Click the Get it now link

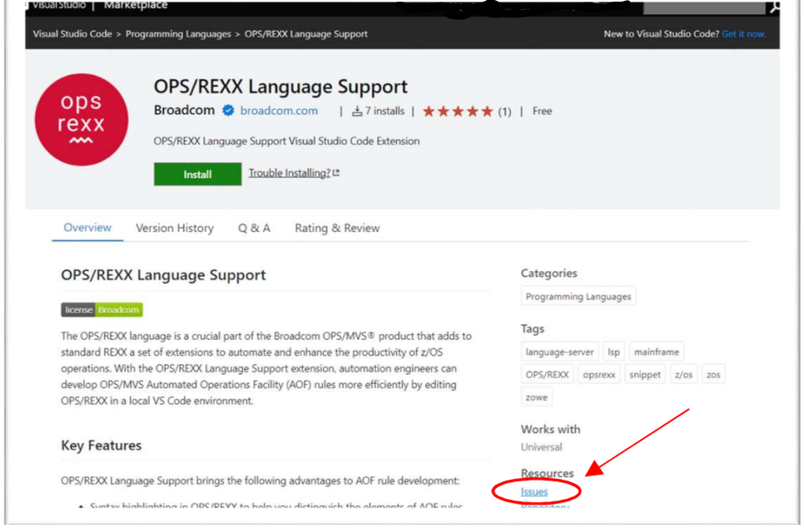click(x=744, y=34)
